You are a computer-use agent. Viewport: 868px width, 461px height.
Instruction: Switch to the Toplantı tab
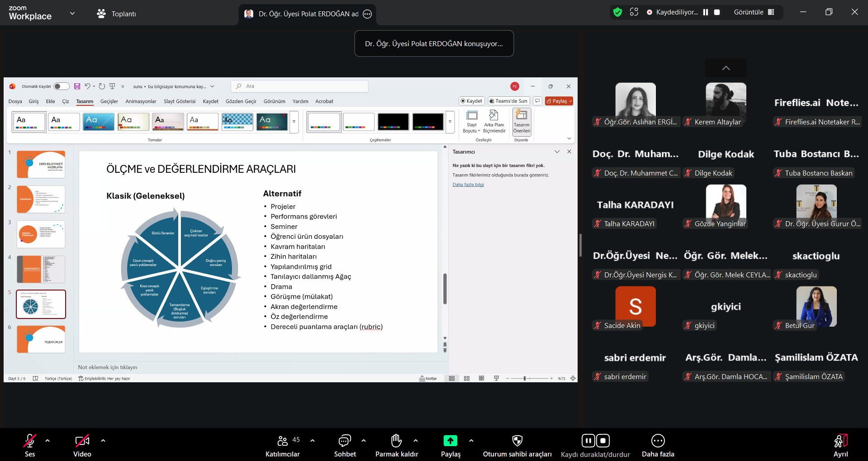117,14
